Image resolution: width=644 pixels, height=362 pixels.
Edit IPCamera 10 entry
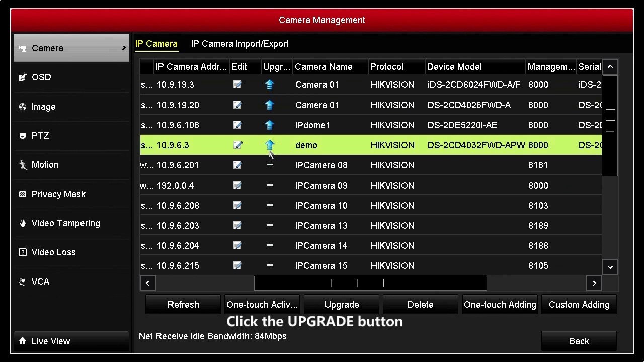click(237, 206)
